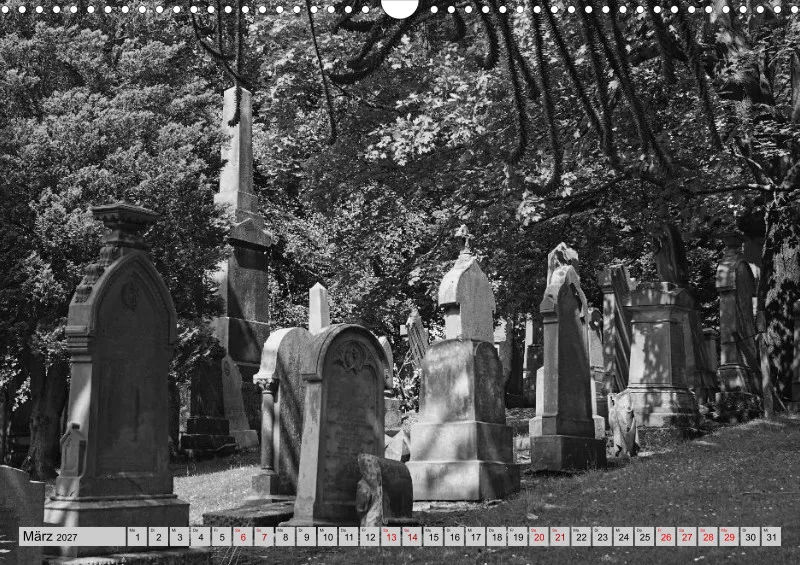Select day 1 in the calendar strip
800x565 pixels.
137,537
